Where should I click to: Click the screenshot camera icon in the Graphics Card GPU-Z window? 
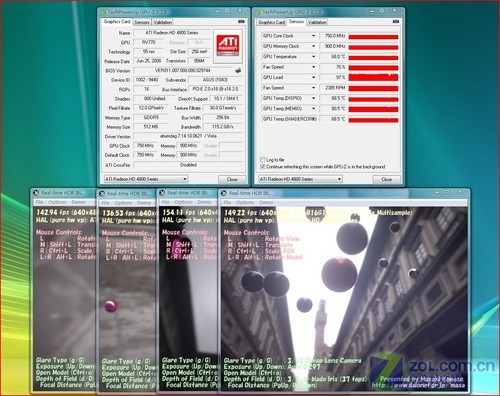(x=241, y=22)
